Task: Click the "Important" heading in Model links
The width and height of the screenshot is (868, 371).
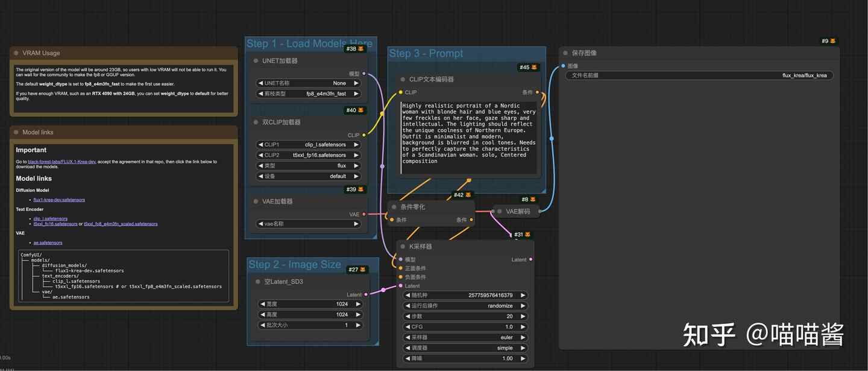Action: point(31,150)
